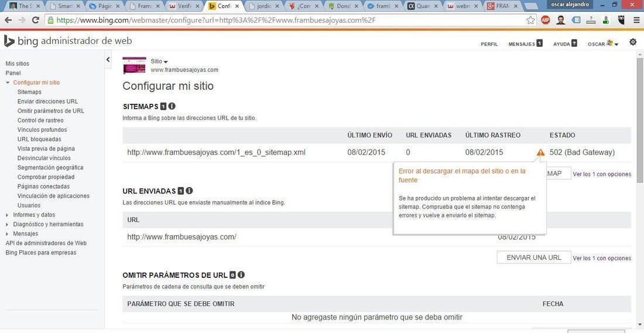
Task: Open the new tab button
Action: click(x=532, y=6)
